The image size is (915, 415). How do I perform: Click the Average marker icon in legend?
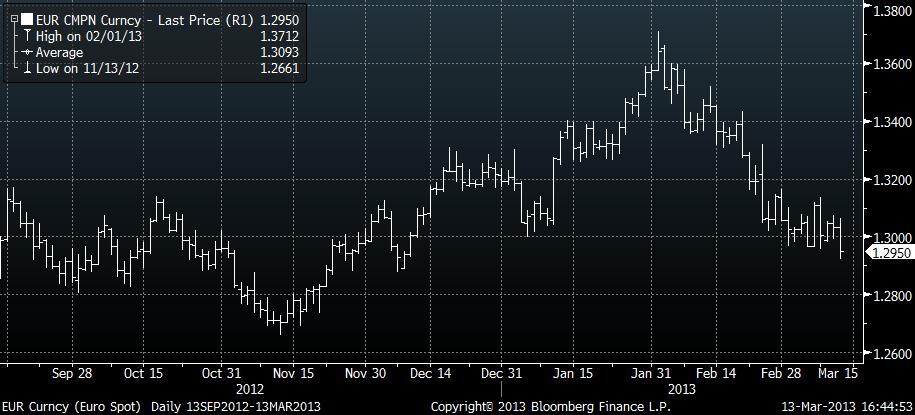click(x=27, y=51)
